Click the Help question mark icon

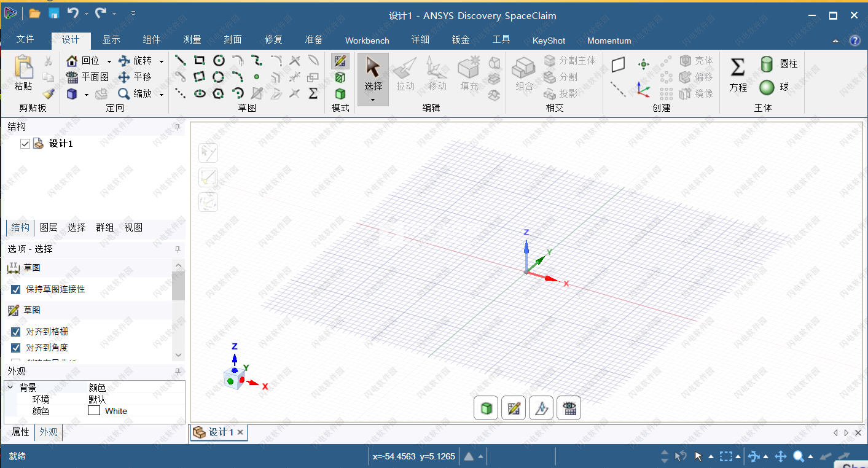(x=854, y=41)
